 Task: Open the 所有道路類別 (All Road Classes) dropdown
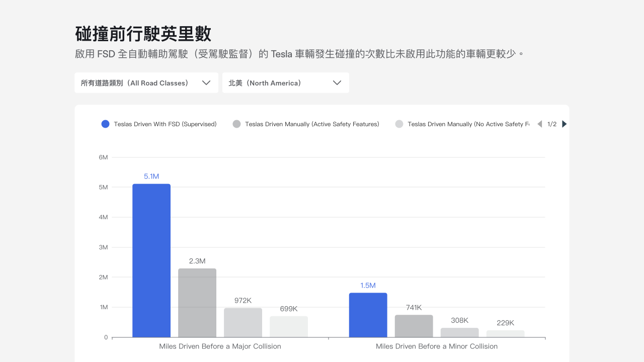click(135, 83)
